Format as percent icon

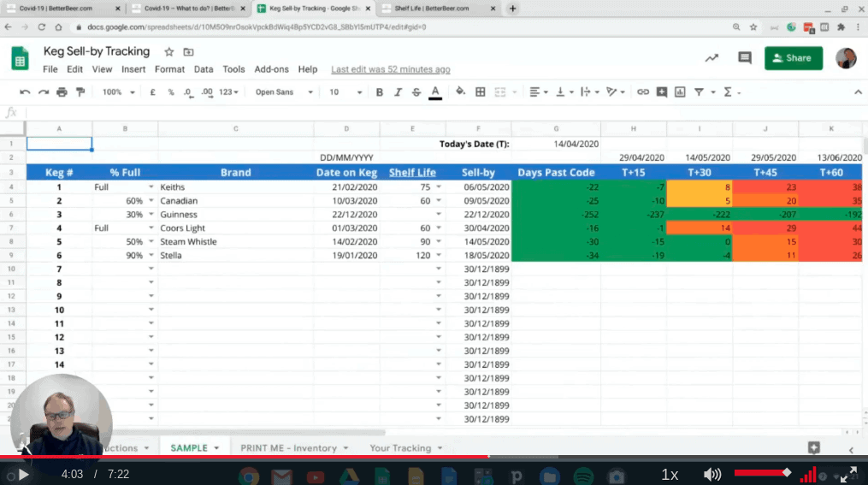171,92
